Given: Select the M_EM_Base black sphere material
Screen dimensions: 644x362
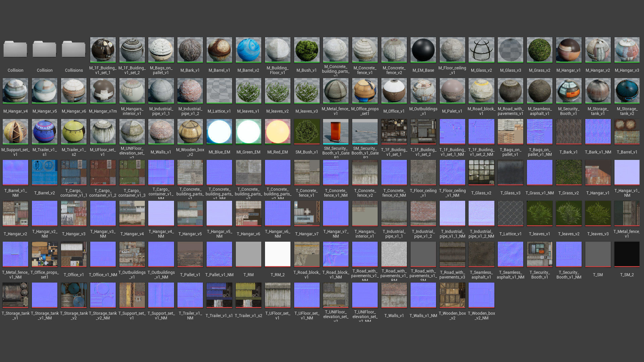Looking at the screenshot, I should pyautogui.click(x=423, y=50).
